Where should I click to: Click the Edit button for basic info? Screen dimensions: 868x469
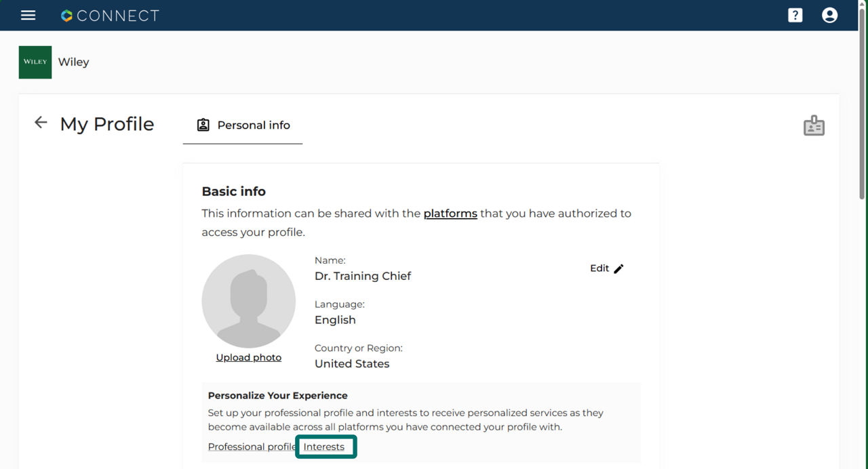coord(607,268)
